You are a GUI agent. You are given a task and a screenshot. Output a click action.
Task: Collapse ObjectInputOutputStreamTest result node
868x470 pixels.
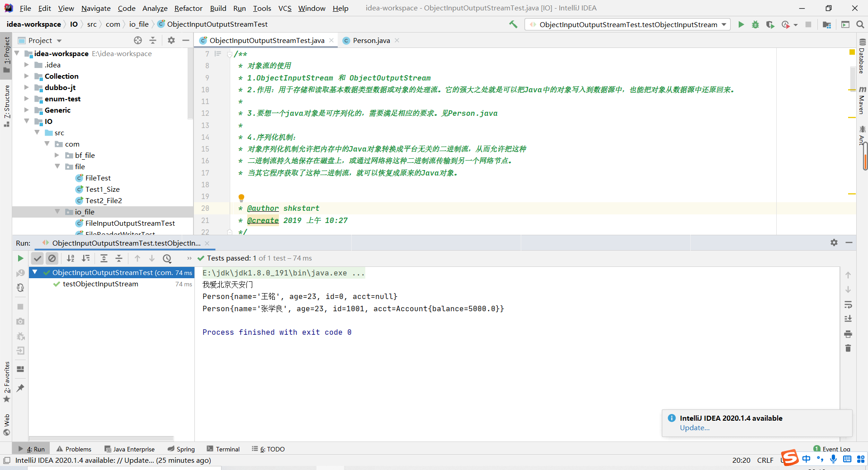click(x=35, y=272)
